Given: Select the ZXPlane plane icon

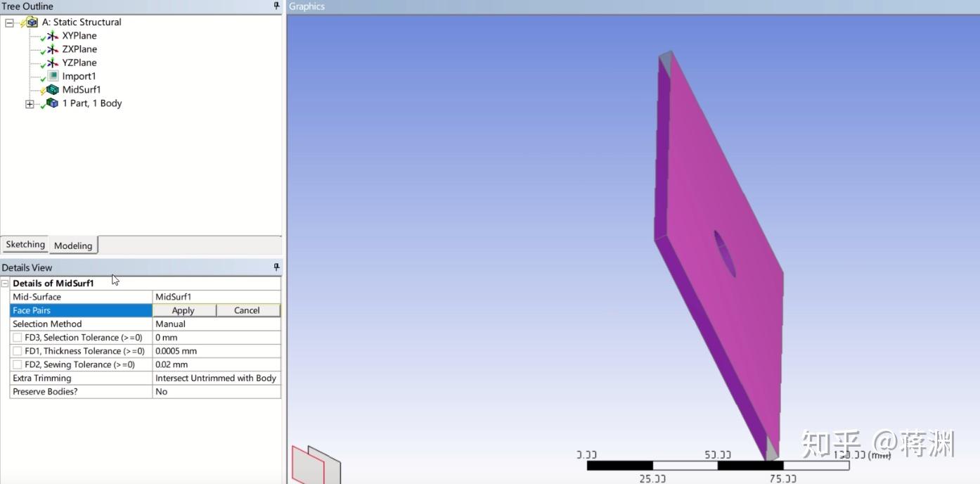Looking at the screenshot, I should [x=52, y=49].
